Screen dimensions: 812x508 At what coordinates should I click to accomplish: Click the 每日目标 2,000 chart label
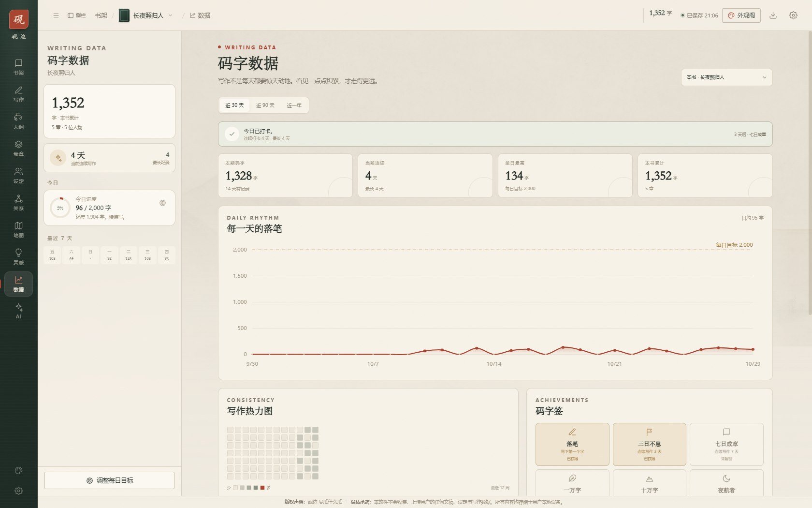coord(734,245)
